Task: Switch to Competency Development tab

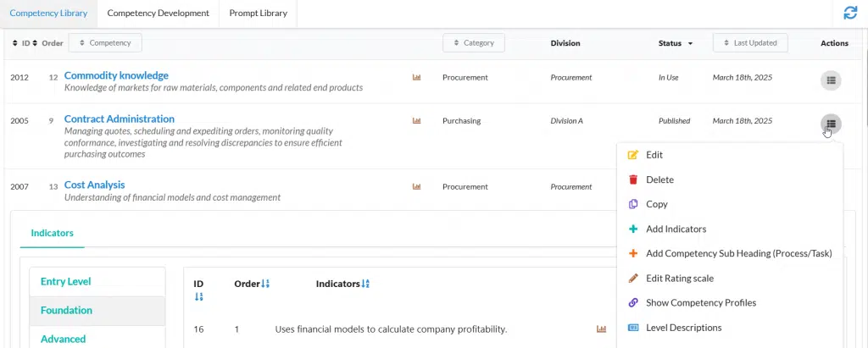Action: click(158, 14)
